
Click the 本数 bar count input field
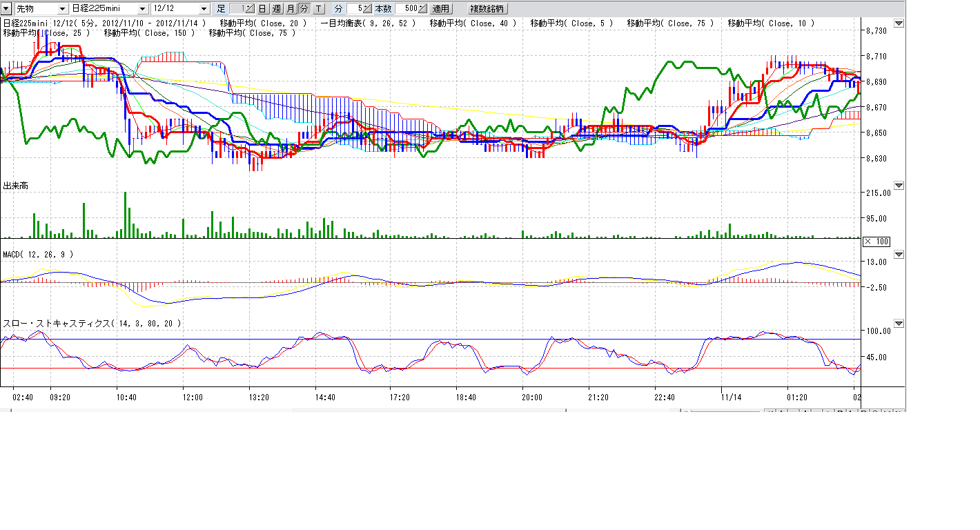tap(406, 9)
